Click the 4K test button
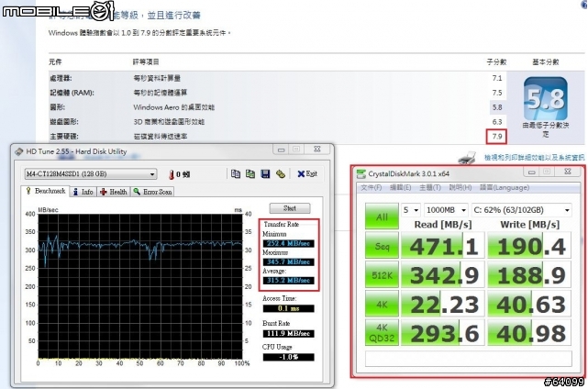 pyautogui.click(x=382, y=305)
